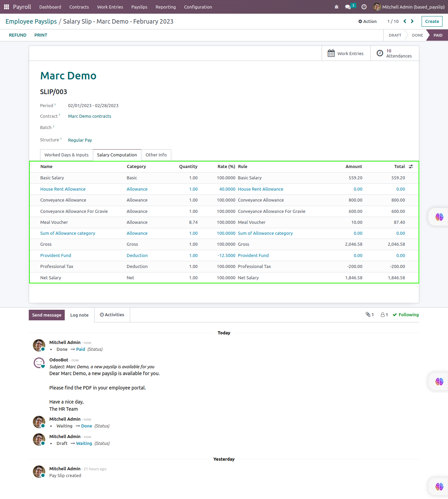
Task: Click the bug debug icon in navbar
Action: click(336, 7)
